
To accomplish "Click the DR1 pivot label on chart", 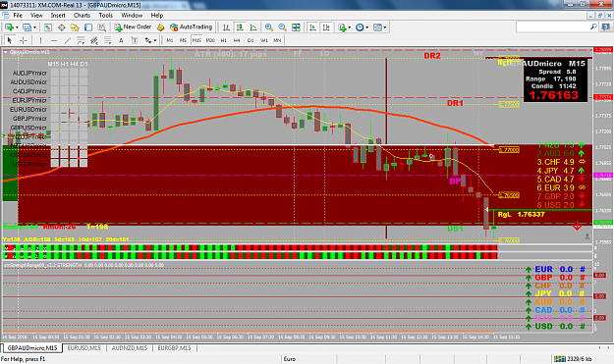I will 455,103.
